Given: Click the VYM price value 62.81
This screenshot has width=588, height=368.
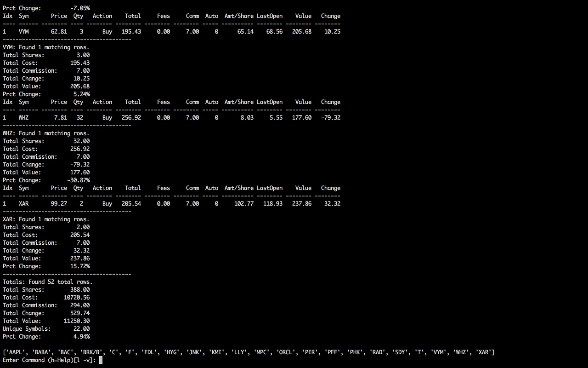Looking at the screenshot, I should coord(59,32).
